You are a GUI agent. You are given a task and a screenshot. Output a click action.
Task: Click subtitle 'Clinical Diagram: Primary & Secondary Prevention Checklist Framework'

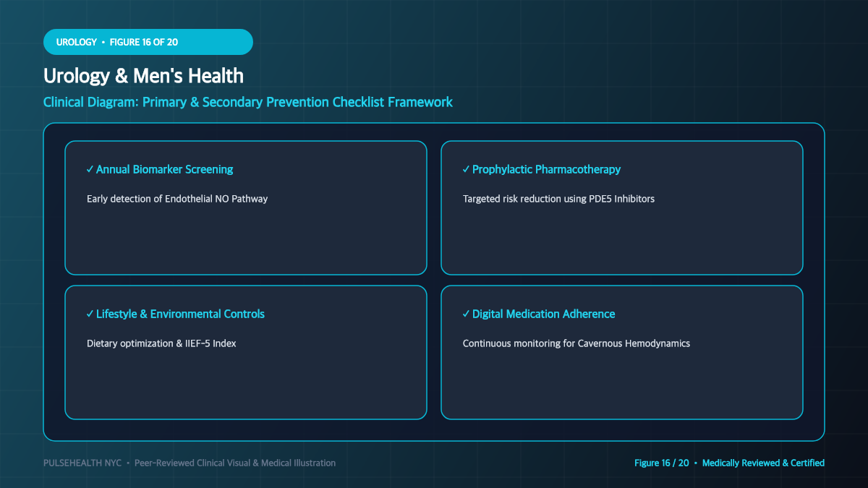pyautogui.click(x=248, y=102)
